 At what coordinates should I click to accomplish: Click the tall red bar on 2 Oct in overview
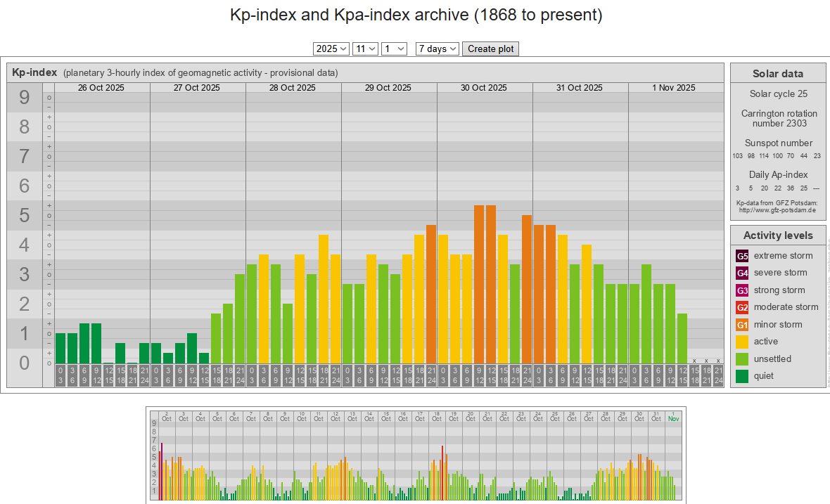(162, 471)
